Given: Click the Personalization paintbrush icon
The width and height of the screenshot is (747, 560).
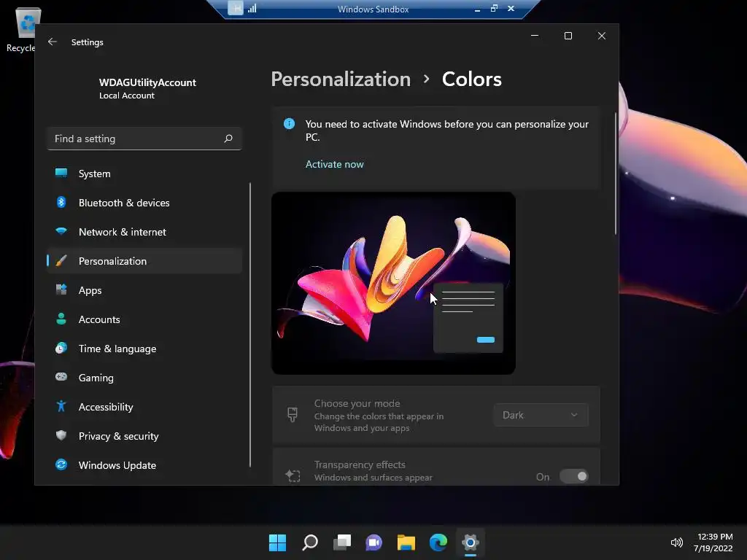Looking at the screenshot, I should (61, 261).
